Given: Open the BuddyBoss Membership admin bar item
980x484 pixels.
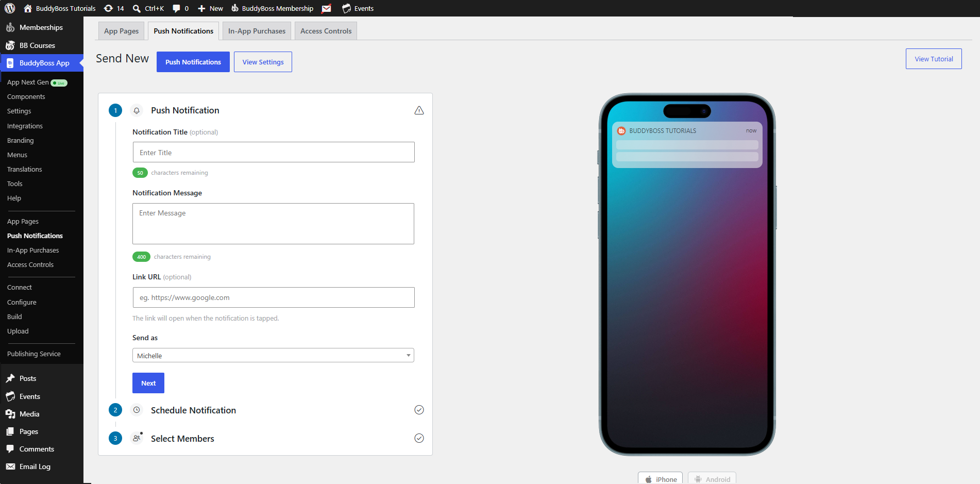Looking at the screenshot, I should coord(272,8).
